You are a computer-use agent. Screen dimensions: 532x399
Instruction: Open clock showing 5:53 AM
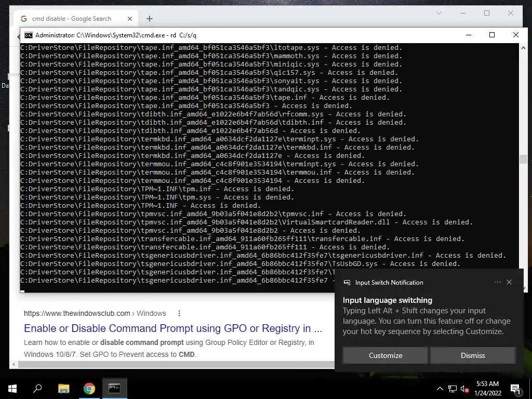(487, 389)
